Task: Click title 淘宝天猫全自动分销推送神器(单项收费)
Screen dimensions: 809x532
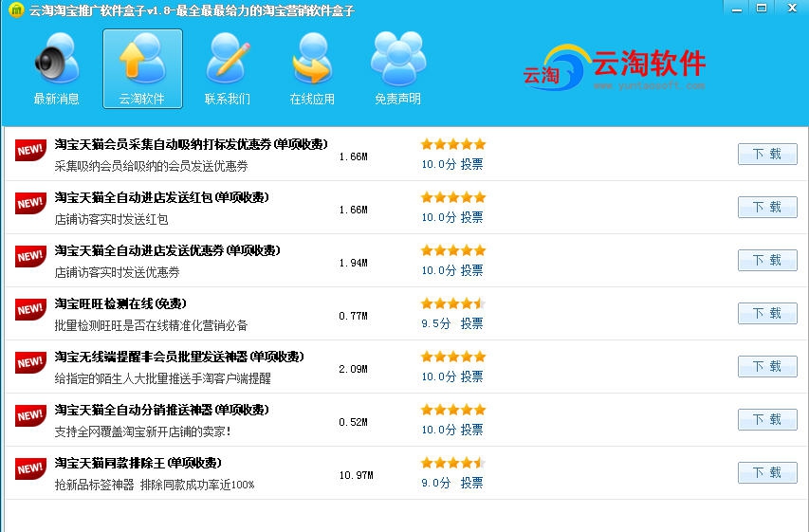Action: click(161, 410)
